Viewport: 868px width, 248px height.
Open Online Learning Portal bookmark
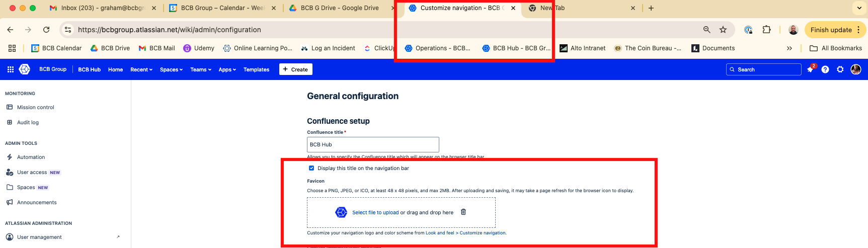coord(258,48)
